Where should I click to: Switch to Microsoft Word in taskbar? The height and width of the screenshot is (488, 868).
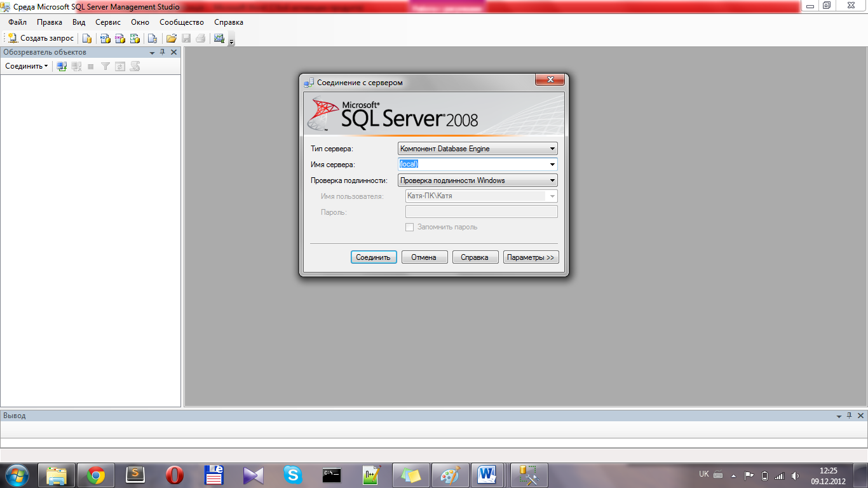tap(488, 475)
